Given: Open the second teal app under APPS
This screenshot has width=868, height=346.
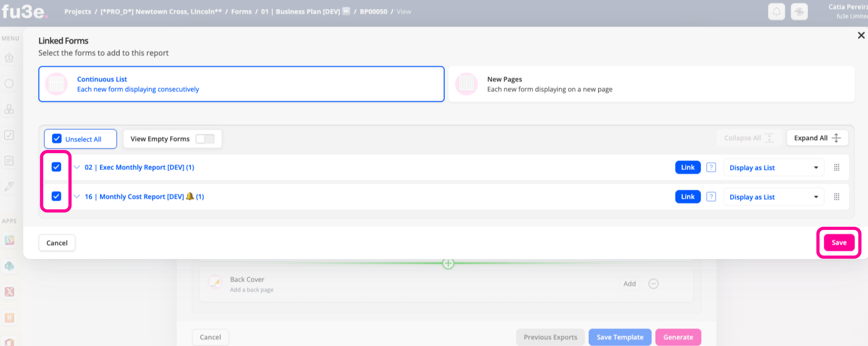Looking at the screenshot, I should pyautogui.click(x=9, y=266).
